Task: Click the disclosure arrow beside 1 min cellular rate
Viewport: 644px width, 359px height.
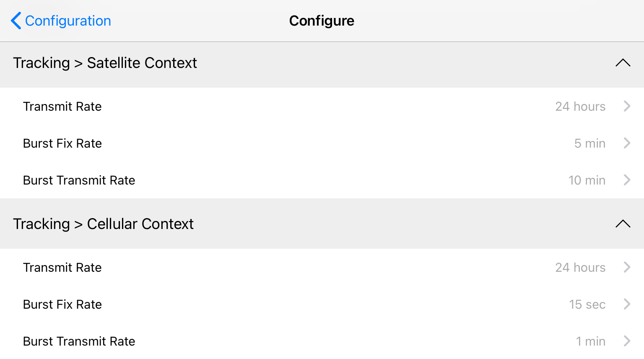Action: 627,341
